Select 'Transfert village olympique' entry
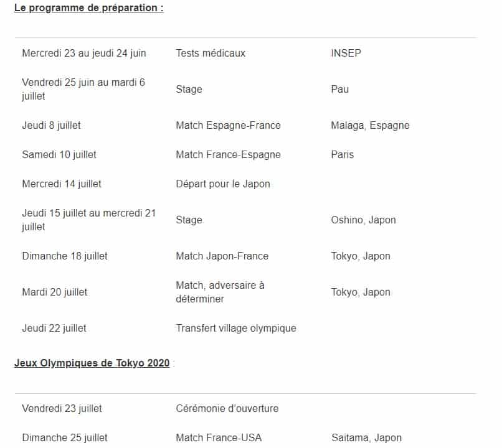Screen dimensions: 502x448 (x=235, y=328)
